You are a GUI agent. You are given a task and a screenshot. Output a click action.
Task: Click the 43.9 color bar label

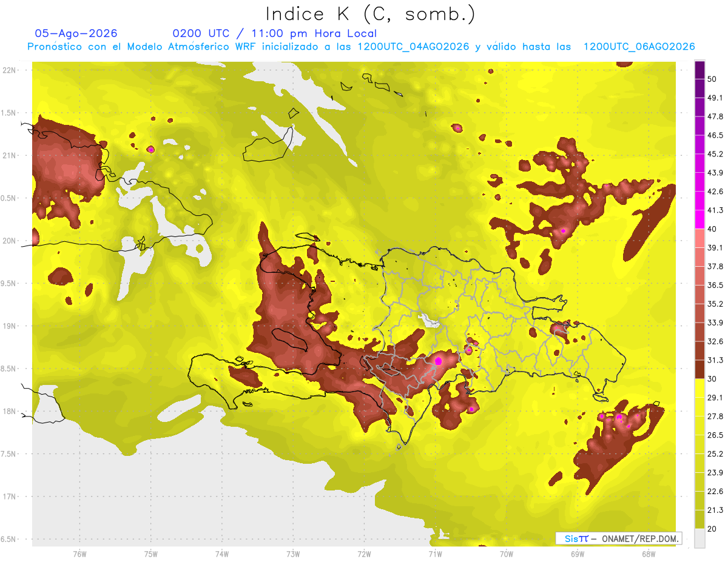(715, 173)
